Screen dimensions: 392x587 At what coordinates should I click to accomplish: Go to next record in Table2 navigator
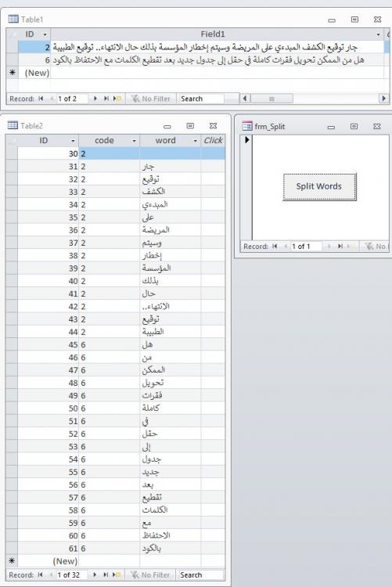pyautogui.click(x=95, y=574)
